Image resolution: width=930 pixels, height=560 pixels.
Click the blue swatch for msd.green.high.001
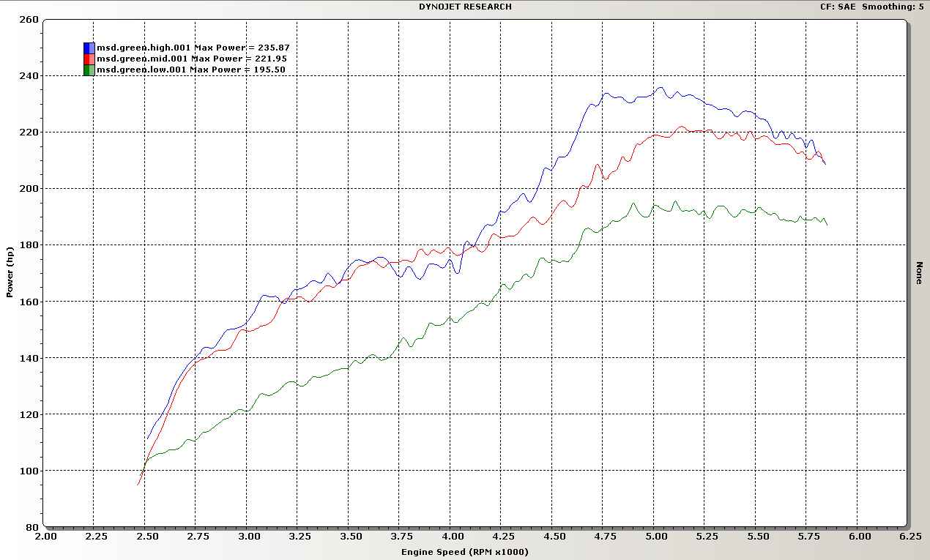(x=89, y=48)
